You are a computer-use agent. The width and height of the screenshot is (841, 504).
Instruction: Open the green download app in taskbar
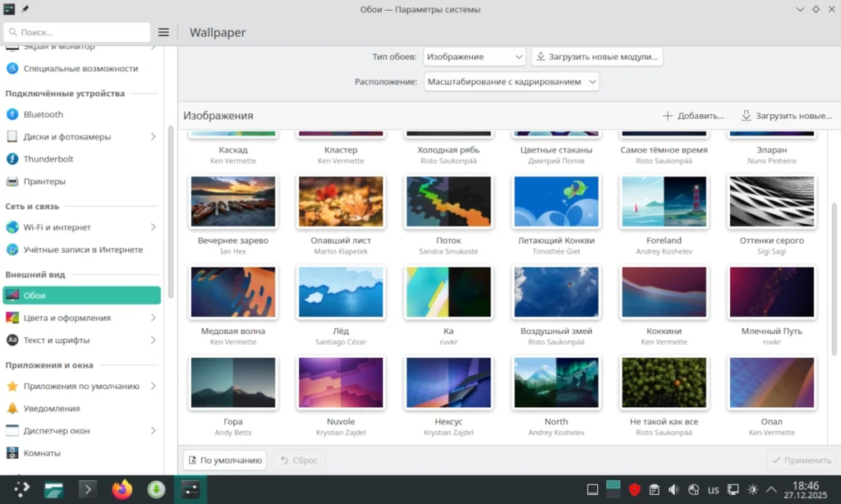[156, 489]
